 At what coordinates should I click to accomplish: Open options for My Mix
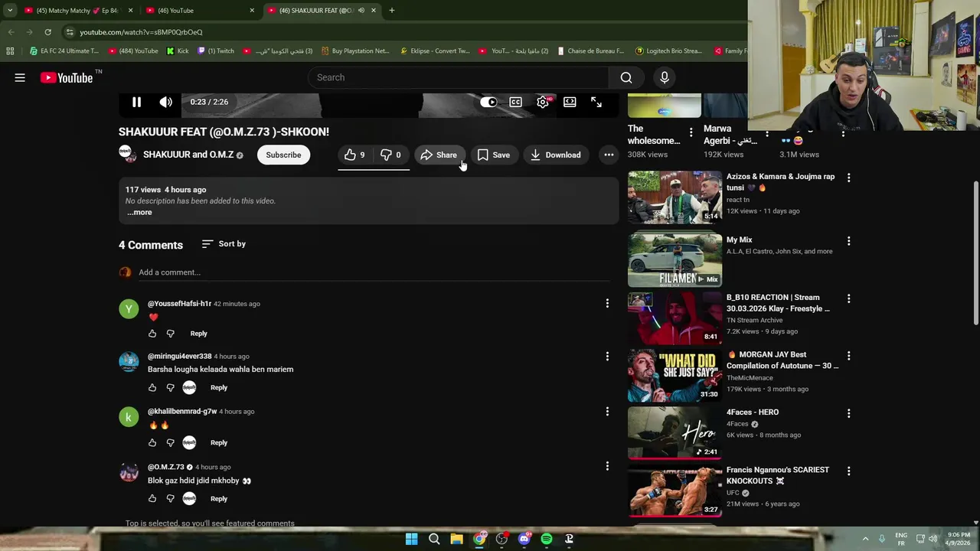848,240
